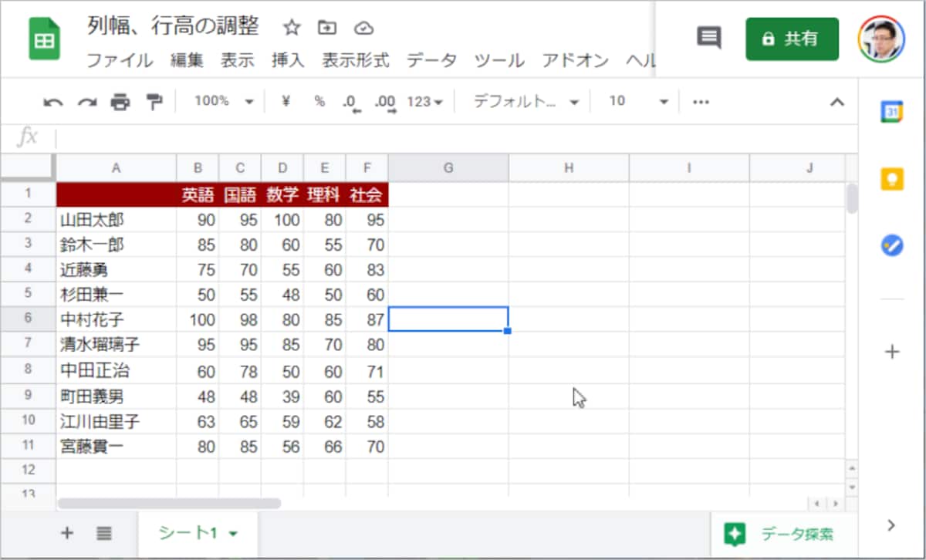The width and height of the screenshot is (926, 560).
Task: Hide the side panel with the chevron
Action: 892,525
